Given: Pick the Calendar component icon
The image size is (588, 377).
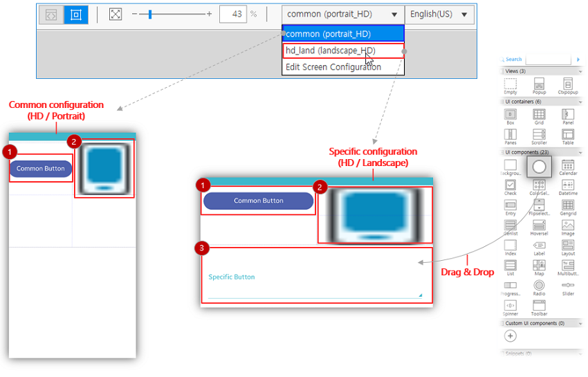Looking at the screenshot, I should point(567,165).
